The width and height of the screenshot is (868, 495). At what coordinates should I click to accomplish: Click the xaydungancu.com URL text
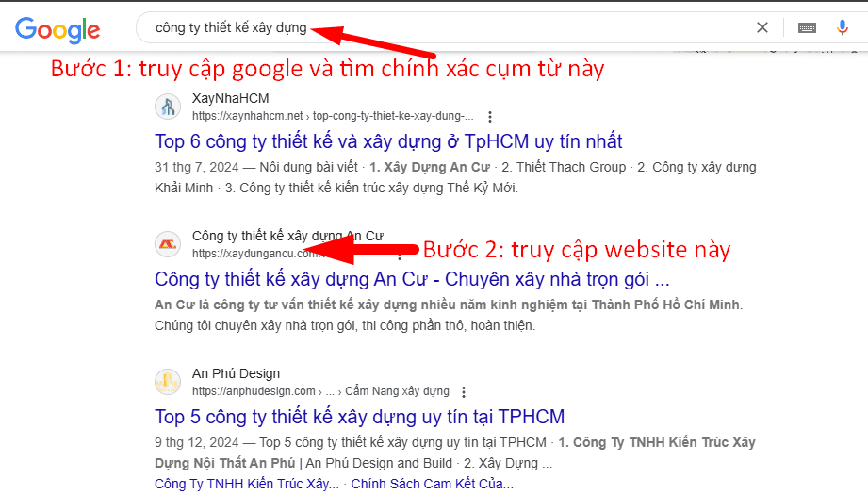click(254, 254)
